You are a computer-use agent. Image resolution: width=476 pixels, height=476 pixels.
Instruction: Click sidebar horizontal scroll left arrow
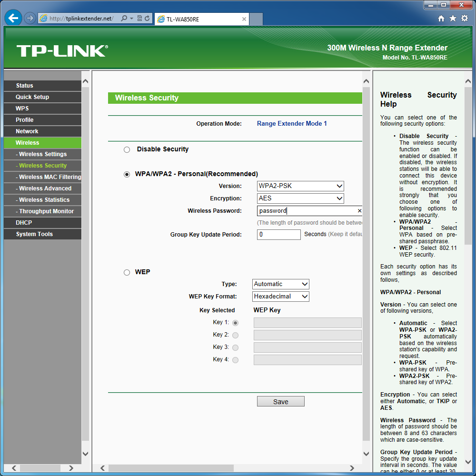(x=14, y=468)
